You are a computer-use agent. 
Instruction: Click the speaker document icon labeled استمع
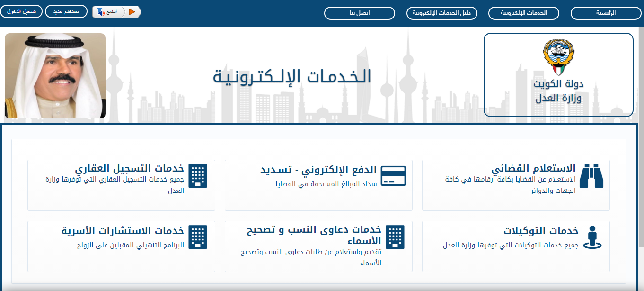click(100, 12)
